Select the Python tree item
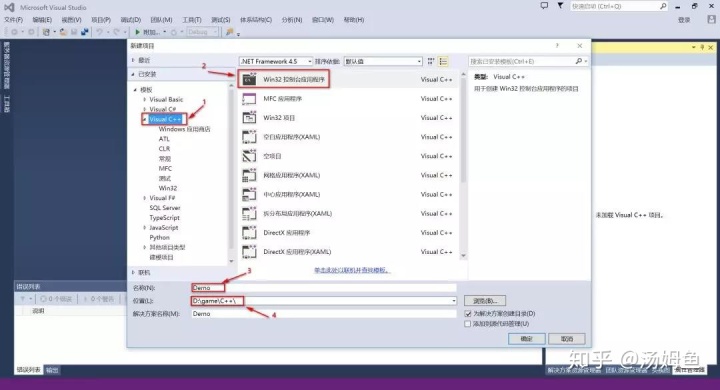Screen dimensions: 720x390 click(x=159, y=237)
